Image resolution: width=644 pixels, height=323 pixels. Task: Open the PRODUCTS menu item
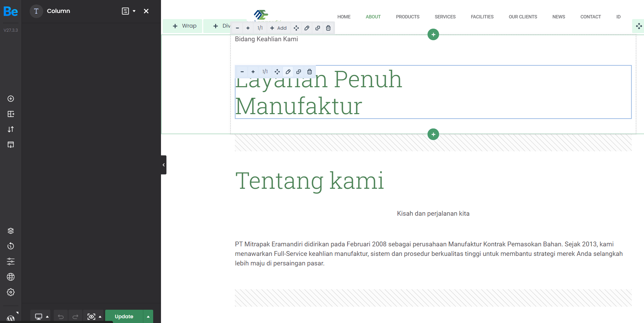pyautogui.click(x=407, y=17)
